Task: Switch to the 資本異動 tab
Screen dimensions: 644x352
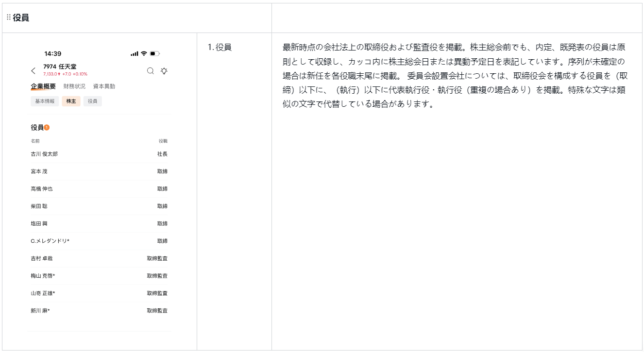Action: point(104,86)
